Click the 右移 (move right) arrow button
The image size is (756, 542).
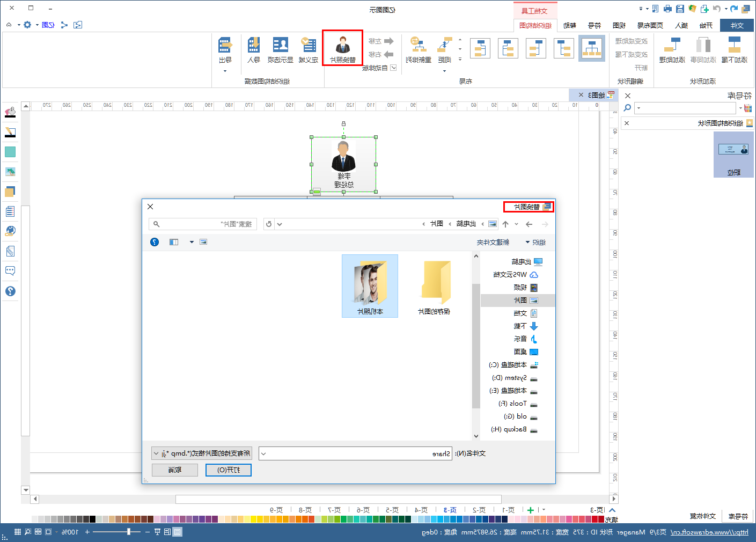pyautogui.click(x=381, y=55)
